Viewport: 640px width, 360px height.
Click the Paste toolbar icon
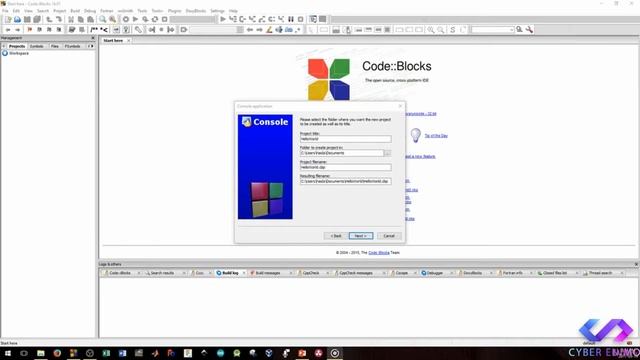pyautogui.click(x=90, y=19)
